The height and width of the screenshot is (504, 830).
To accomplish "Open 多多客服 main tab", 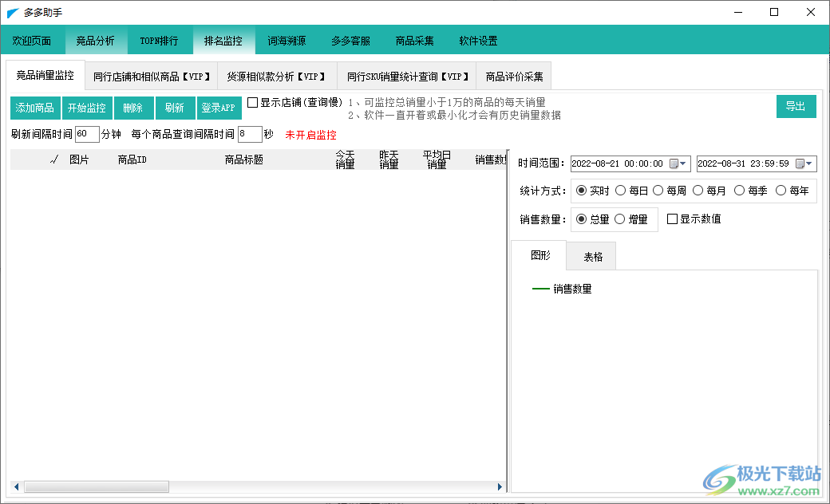I will 350,41.
